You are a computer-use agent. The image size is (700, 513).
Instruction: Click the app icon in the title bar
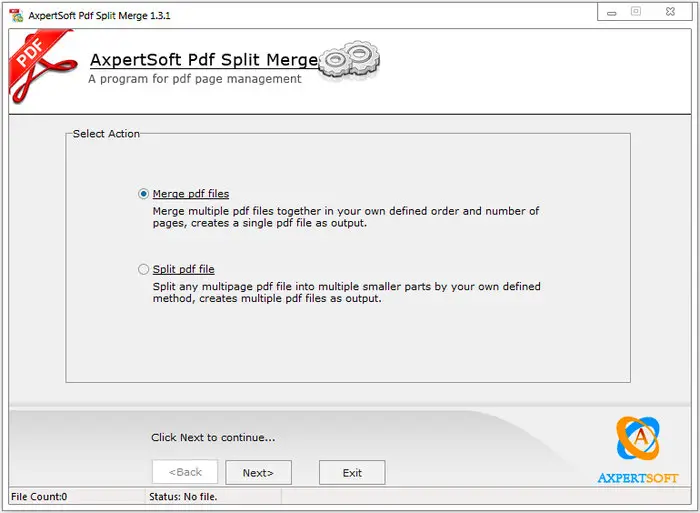(x=17, y=15)
